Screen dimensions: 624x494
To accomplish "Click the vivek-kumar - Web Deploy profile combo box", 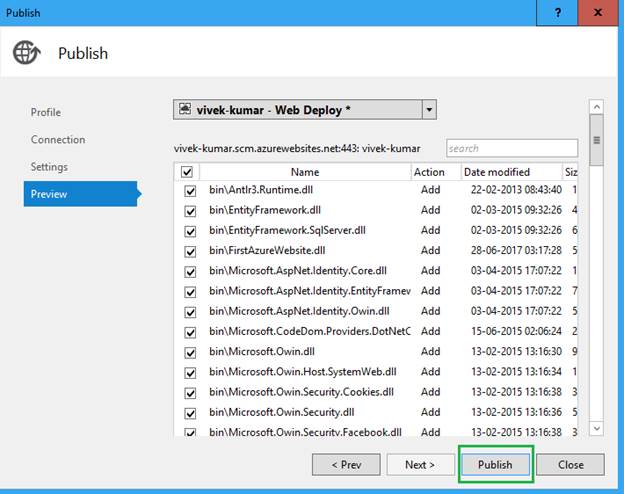I will [305, 109].
